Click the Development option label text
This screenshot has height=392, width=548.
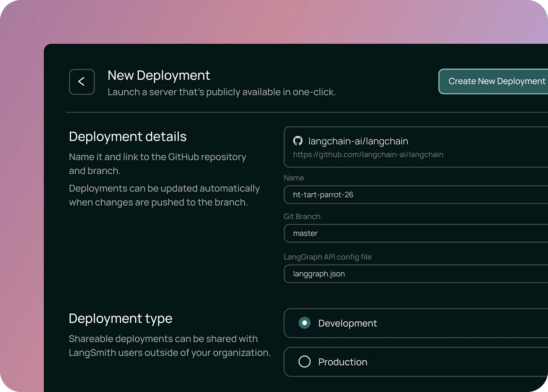[x=347, y=323]
